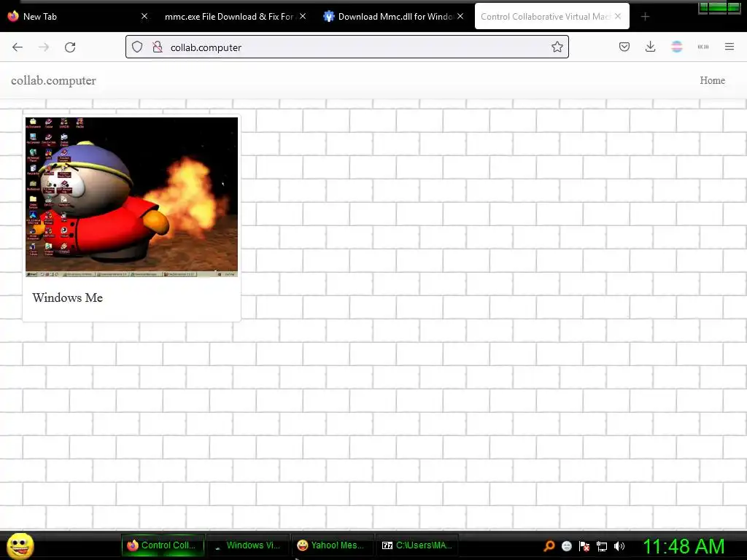Click the Home navigation link
Image resolution: width=747 pixels, height=560 pixels.
click(712, 80)
